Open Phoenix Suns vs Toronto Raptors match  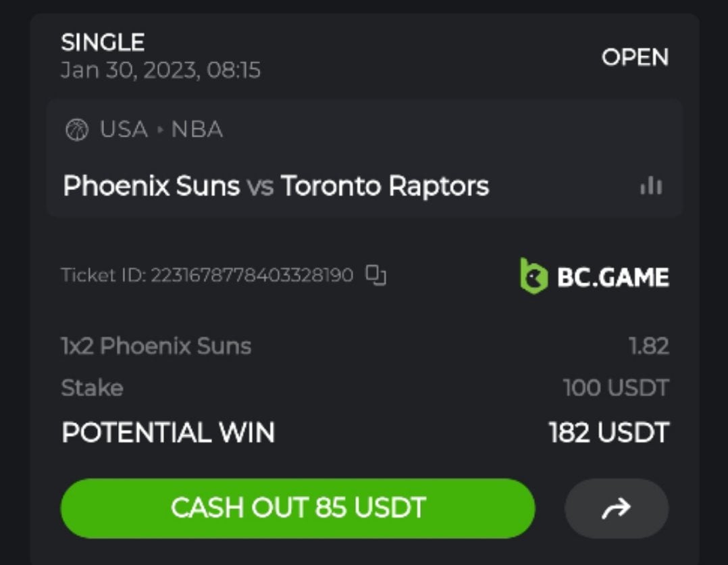pos(276,186)
